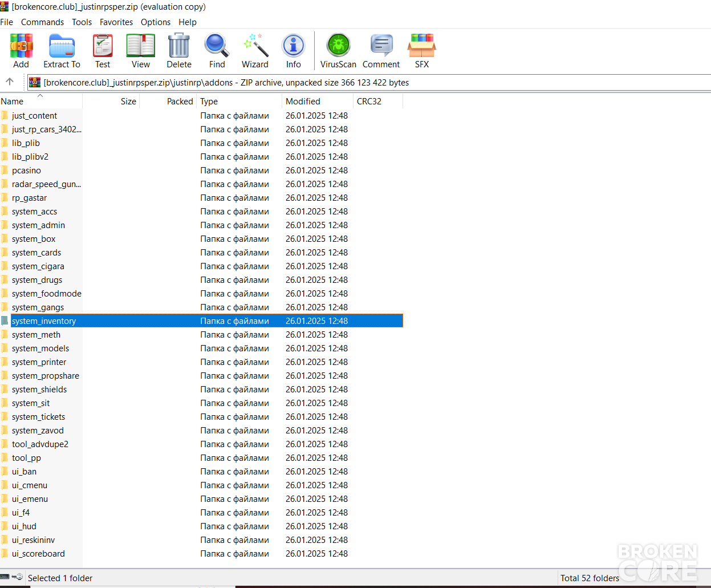This screenshot has width=711, height=588.
Task: Click the folder icon beside ui_hud
Action: tap(5, 526)
